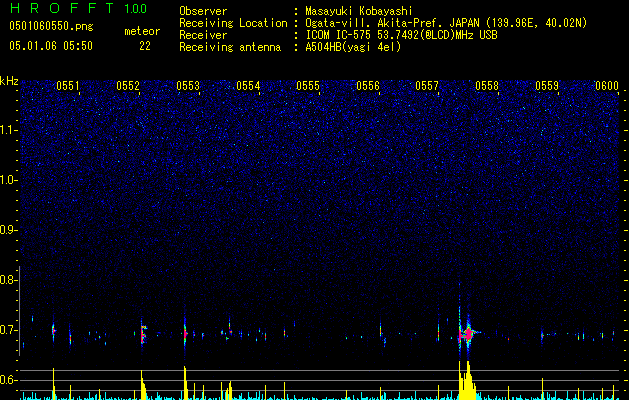Click the HROFFT title text
Viewport: 629px width, 400px height.
(62, 8)
